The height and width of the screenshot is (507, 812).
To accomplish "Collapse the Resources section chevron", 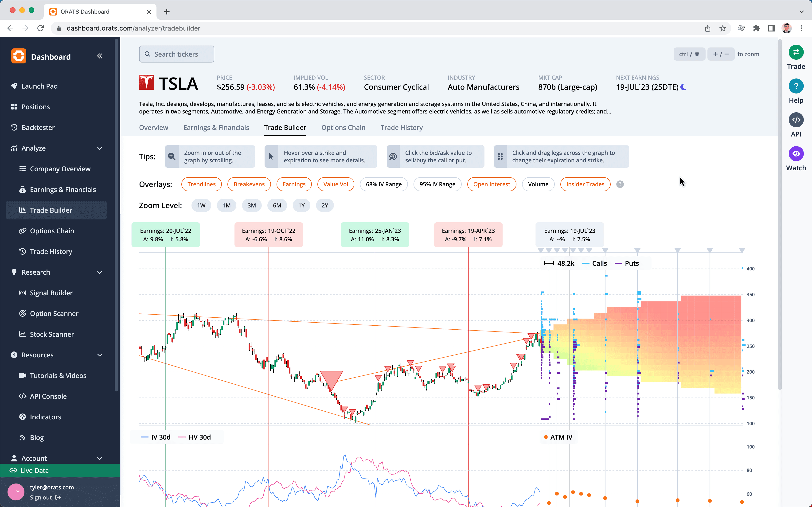I will click(100, 355).
